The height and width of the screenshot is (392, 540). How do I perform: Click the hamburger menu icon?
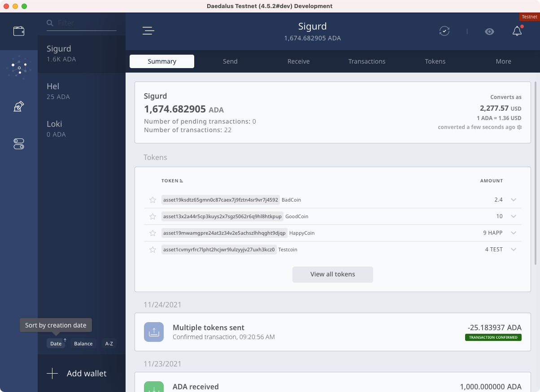pos(148,31)
